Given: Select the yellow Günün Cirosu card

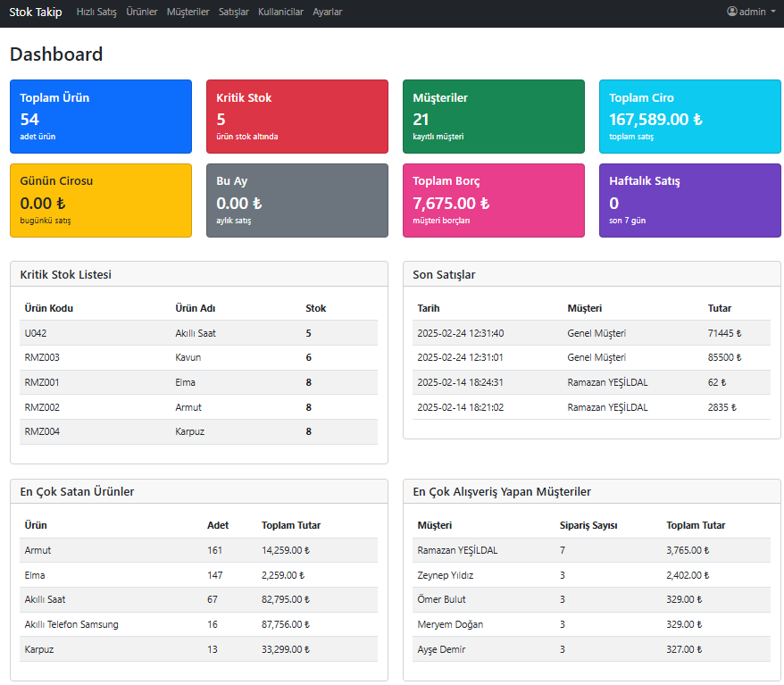Looking at the screenshot, I should pyautogui.click(x=101, y=200).
